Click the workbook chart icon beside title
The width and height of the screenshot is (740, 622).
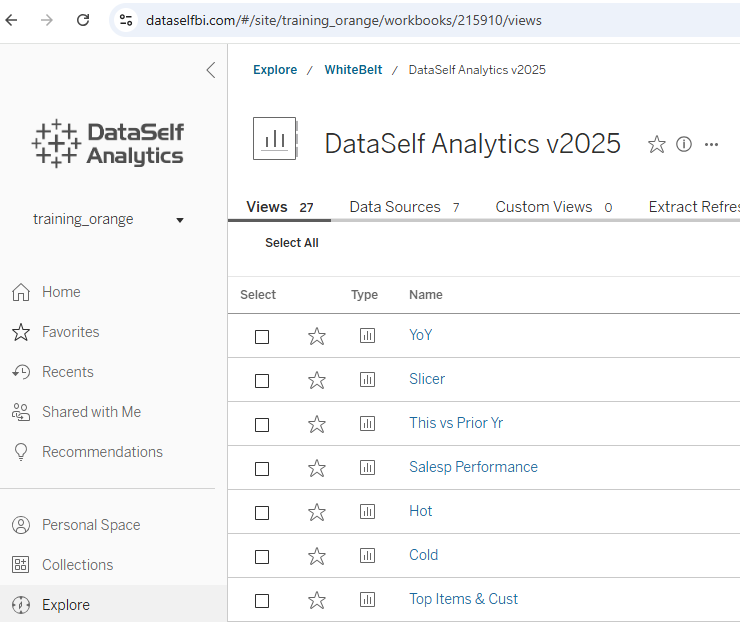coord(276,139)
